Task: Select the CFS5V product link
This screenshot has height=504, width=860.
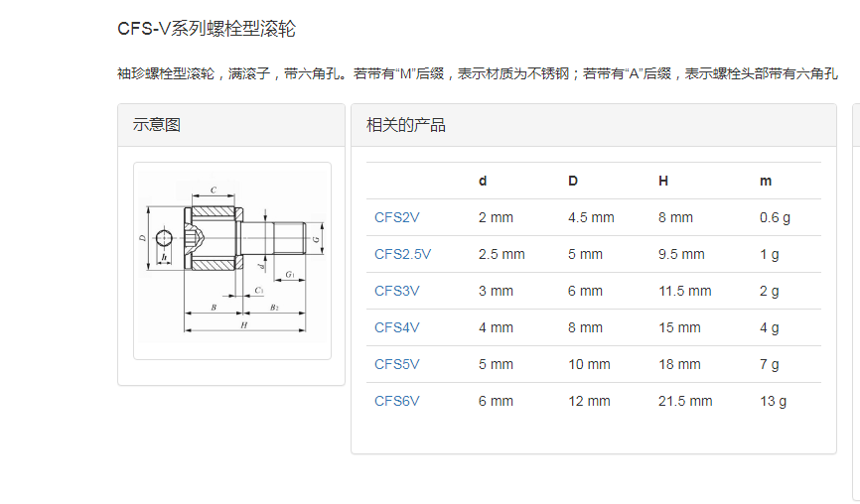Action: (x=396, y=364)
